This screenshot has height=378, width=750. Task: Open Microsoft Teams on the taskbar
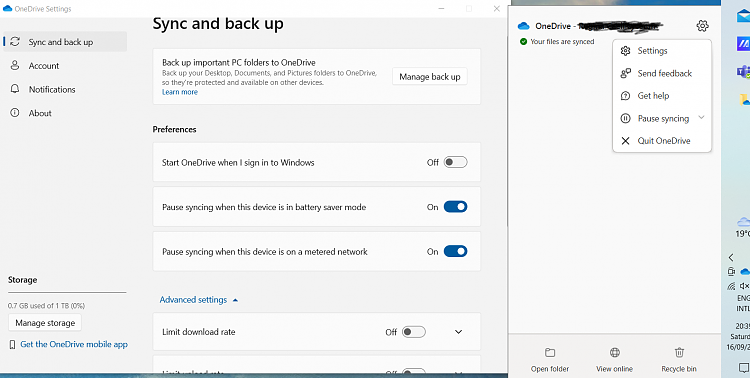pyautogui.click(x=743, y=72)
